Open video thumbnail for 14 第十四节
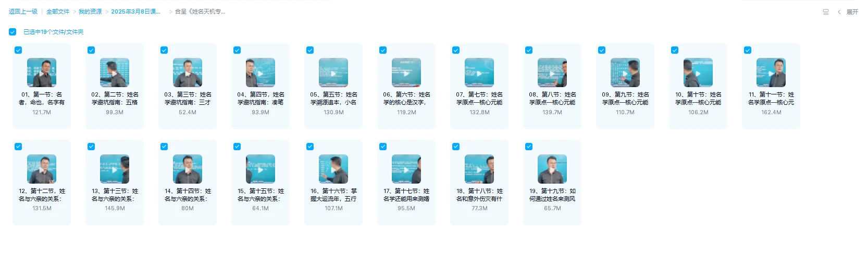The image size is (868, 253). pos(188,169)
